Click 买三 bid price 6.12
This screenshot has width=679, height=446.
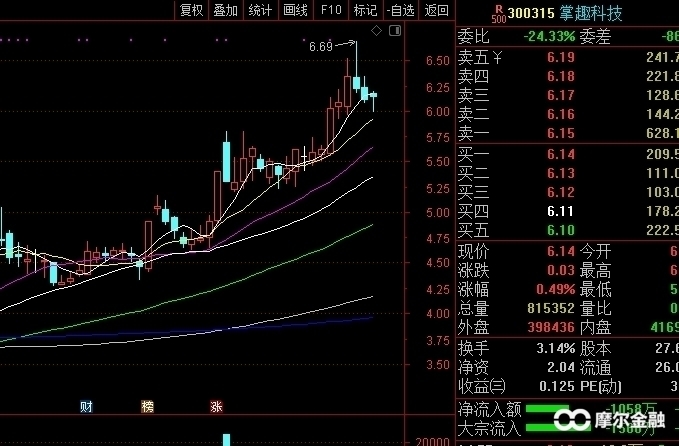pos(561,192)
